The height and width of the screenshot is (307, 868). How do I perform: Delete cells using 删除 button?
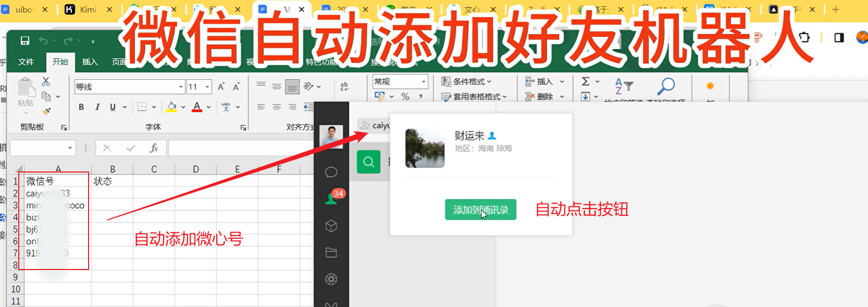(539, 96)
